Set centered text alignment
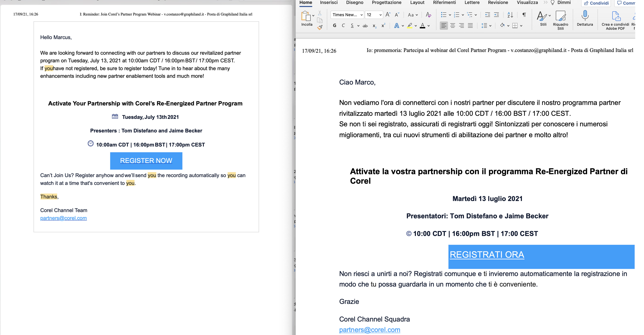Screen dimensions: 644x335 [x=452, y=26]
